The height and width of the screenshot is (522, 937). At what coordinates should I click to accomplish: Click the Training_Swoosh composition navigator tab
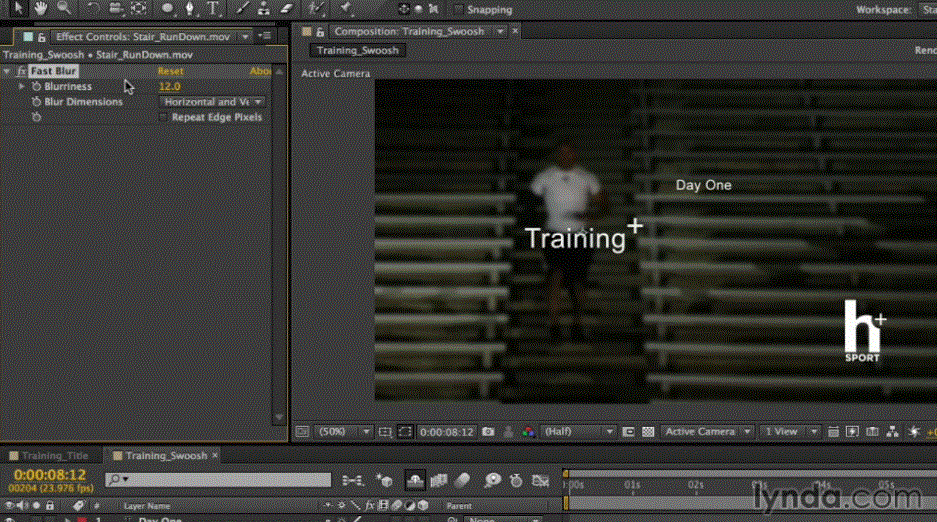click(x=357, y=51)
